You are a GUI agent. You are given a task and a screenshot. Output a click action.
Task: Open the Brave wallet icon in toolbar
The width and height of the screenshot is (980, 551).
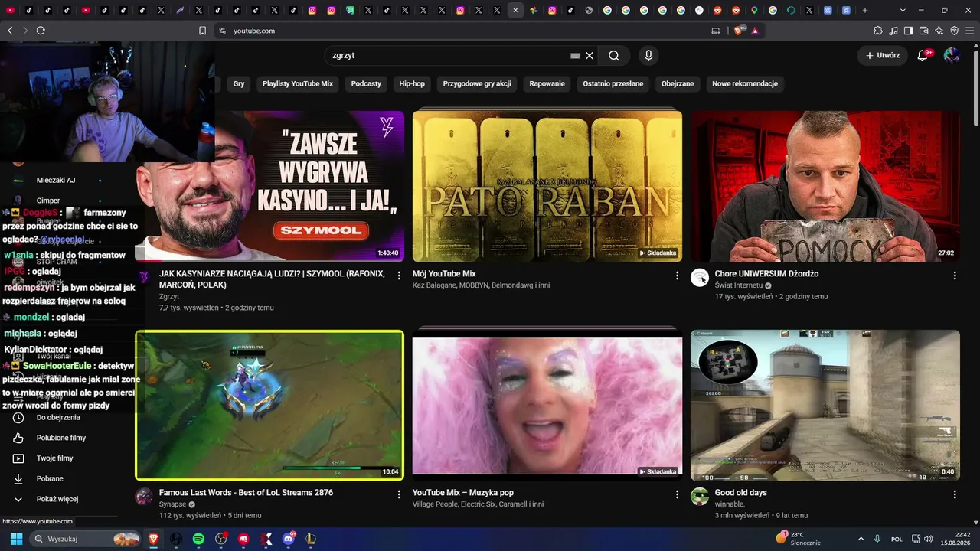click(x=923, y=31)
